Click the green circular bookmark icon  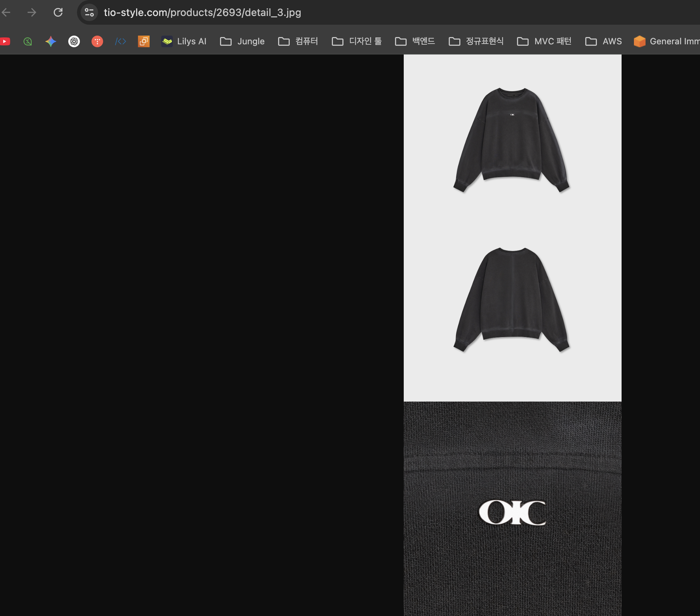pyautogui.click(x=28, y=41)
